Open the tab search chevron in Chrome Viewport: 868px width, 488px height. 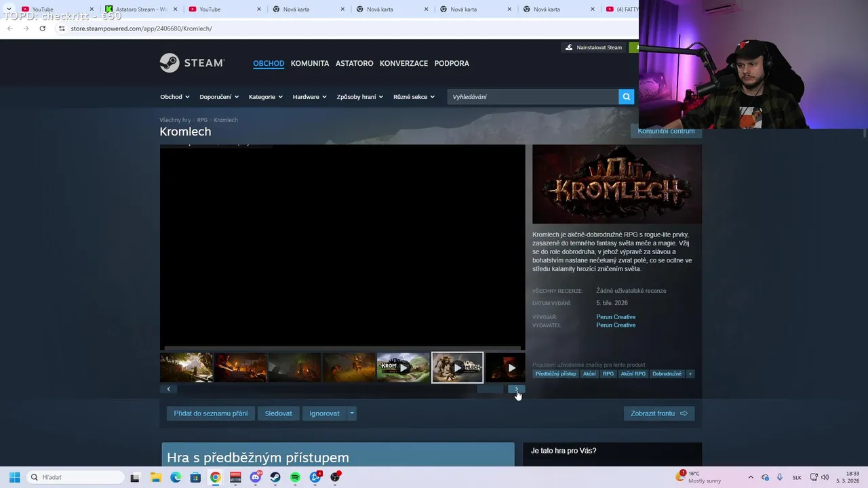pos(8,9)
